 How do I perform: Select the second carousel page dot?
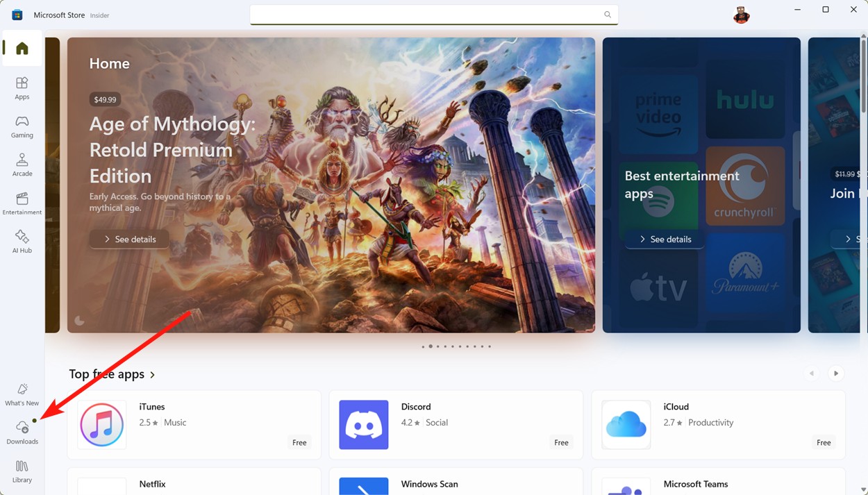point(431,346)
